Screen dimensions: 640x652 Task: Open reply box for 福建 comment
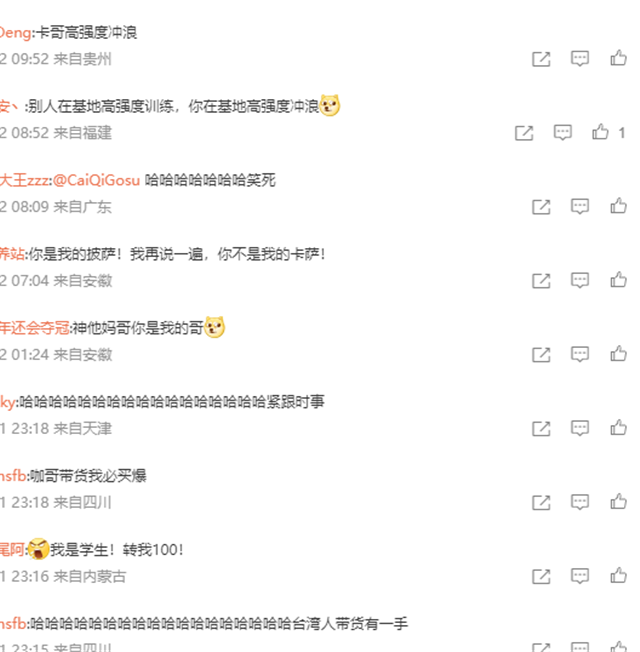(x=563, y=133)
